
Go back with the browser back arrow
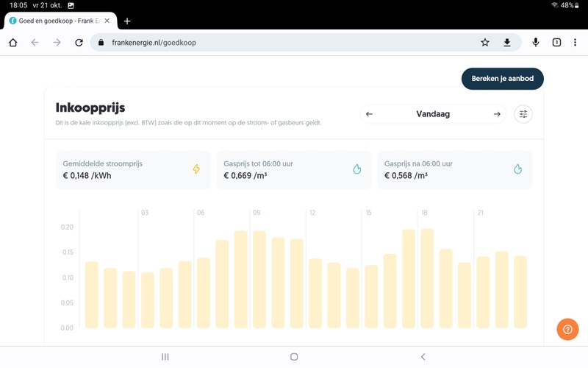point(35,43)
